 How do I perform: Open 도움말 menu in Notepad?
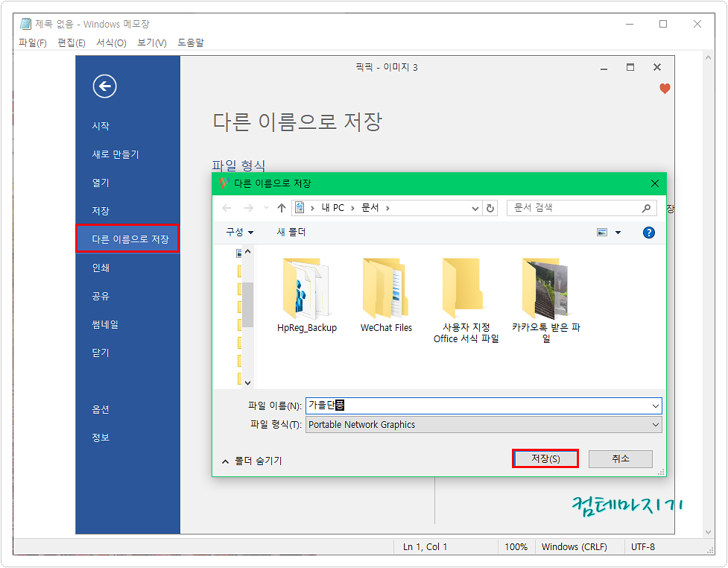(x=190, y=42)
